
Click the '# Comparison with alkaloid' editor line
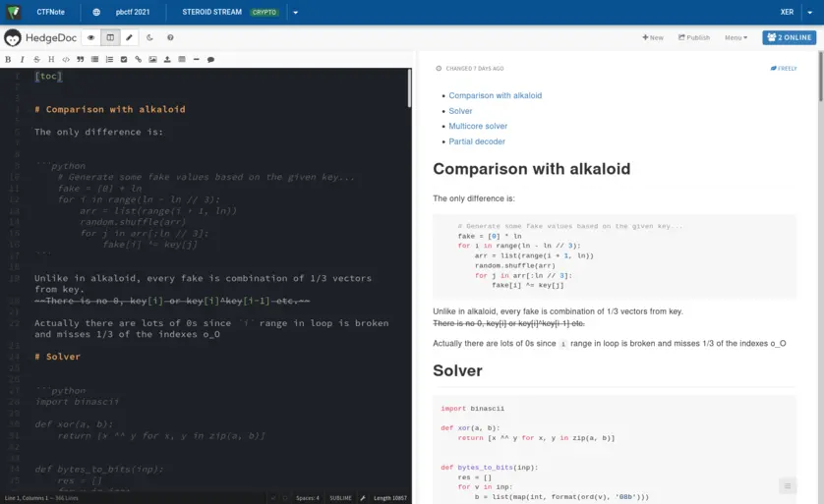[110, 109]
